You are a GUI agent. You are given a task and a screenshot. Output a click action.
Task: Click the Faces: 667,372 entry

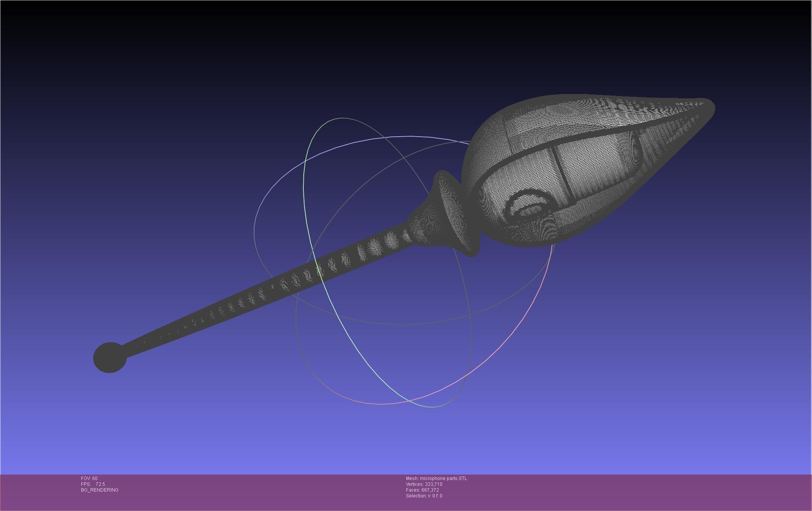[x=422, y=490]
